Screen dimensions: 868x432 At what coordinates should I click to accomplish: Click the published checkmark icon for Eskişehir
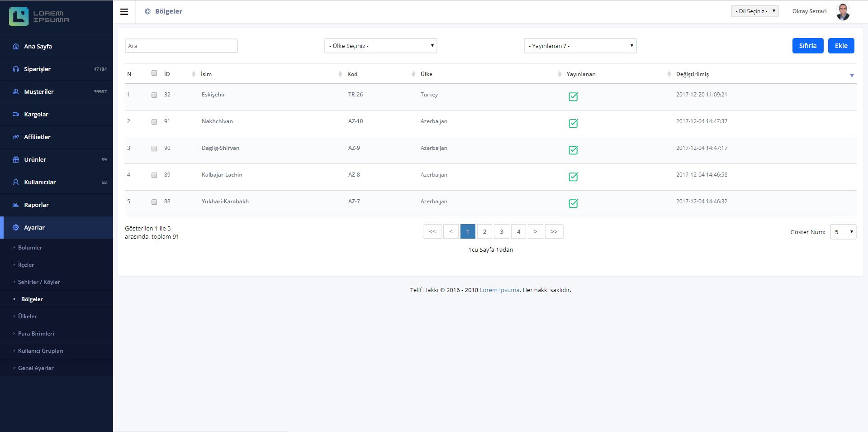pos(573,96)
